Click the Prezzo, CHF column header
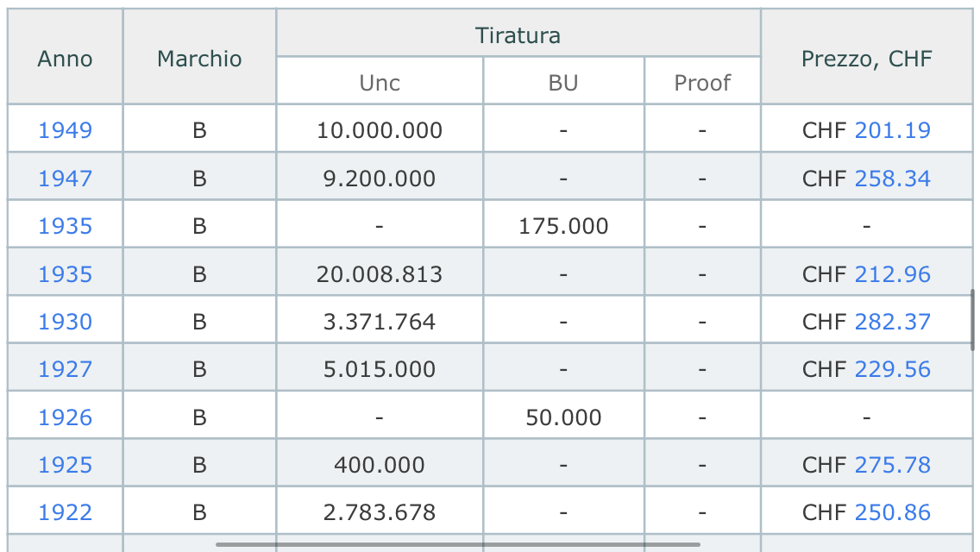980x552 pixels. coord(866,58)
